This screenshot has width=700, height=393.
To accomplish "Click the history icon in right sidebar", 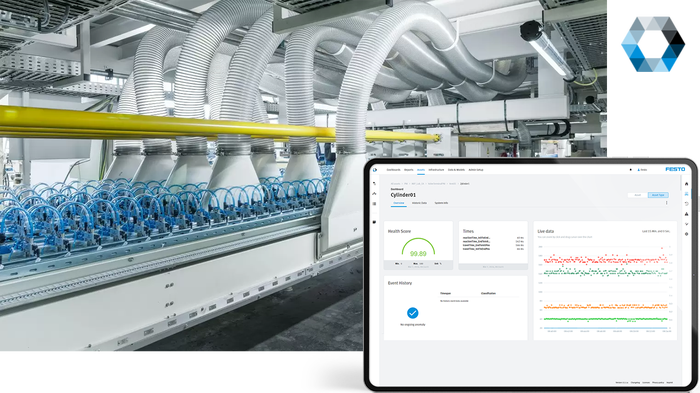I will [686, 204].
